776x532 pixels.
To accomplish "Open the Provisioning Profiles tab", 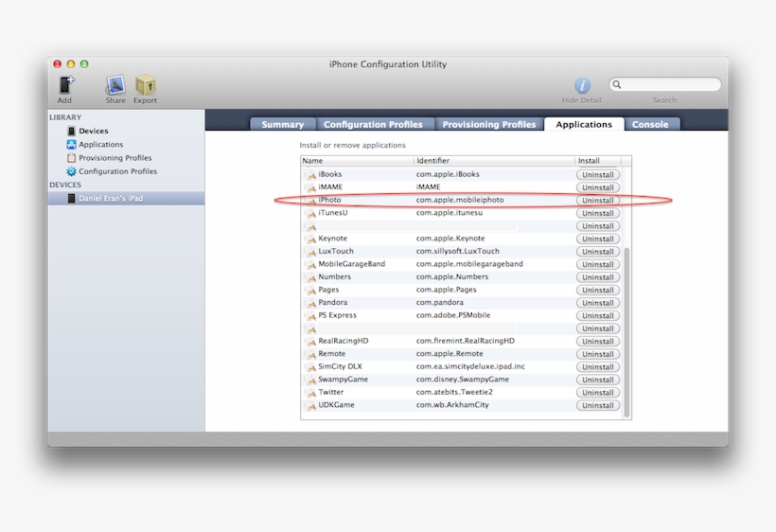I will (489, 124).
